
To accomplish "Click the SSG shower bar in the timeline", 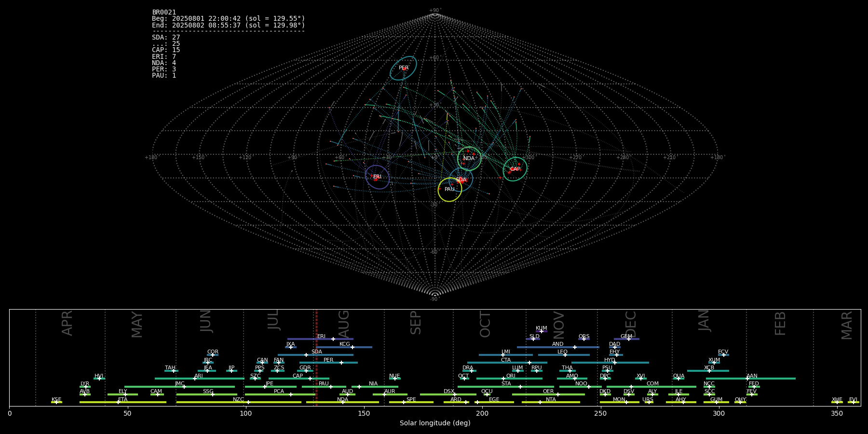I will [x=207, y=394].
